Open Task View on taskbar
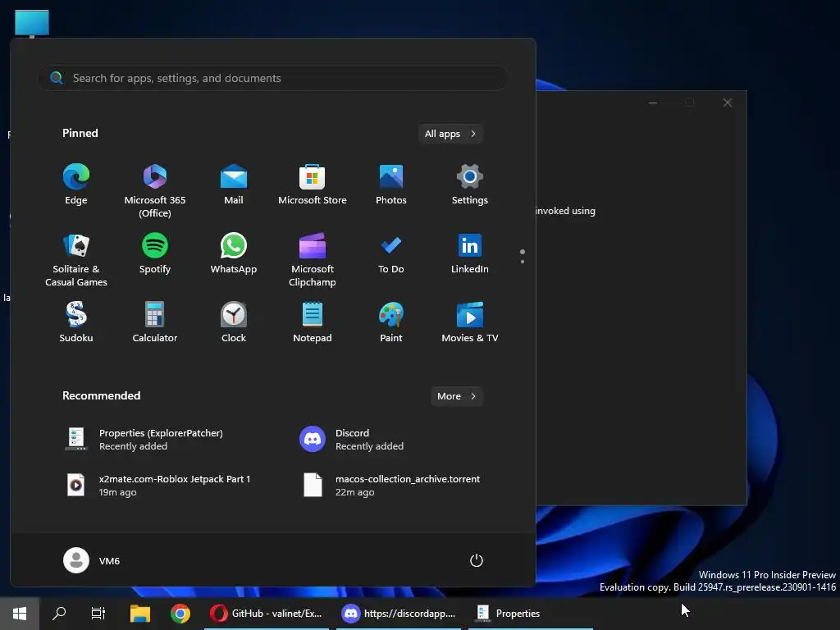 point(98,614)
